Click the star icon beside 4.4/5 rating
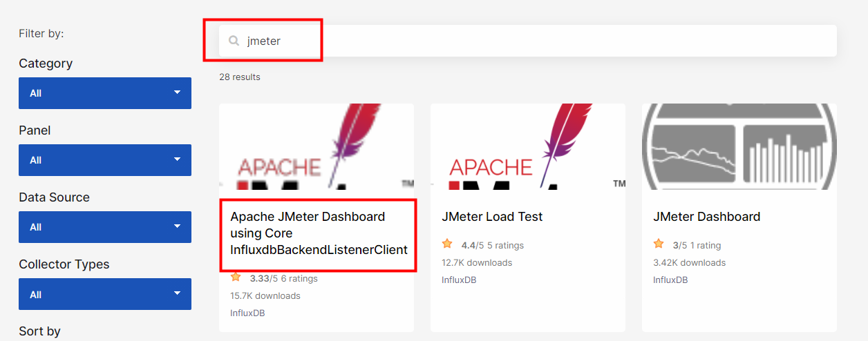The height and width of the screenshot is (341, 868). click(x=447, y=244)
